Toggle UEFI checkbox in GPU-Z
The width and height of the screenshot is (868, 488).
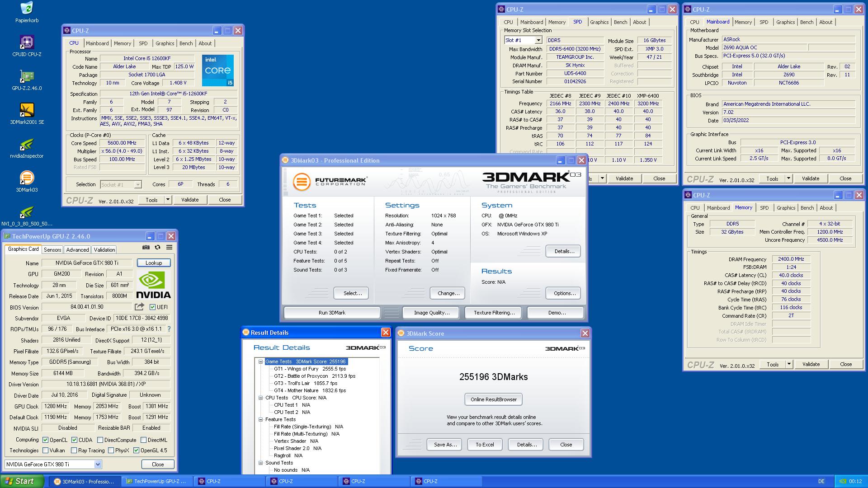[152, 307]
